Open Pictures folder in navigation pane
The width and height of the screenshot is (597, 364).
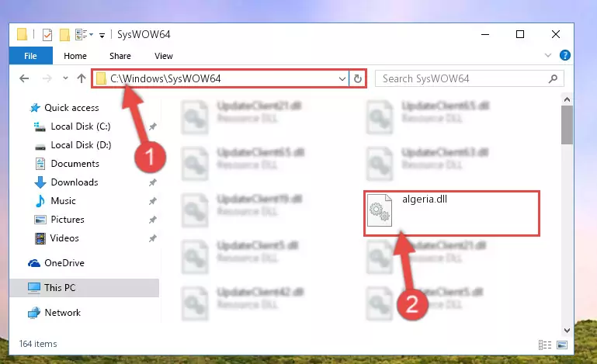[68, 220]
